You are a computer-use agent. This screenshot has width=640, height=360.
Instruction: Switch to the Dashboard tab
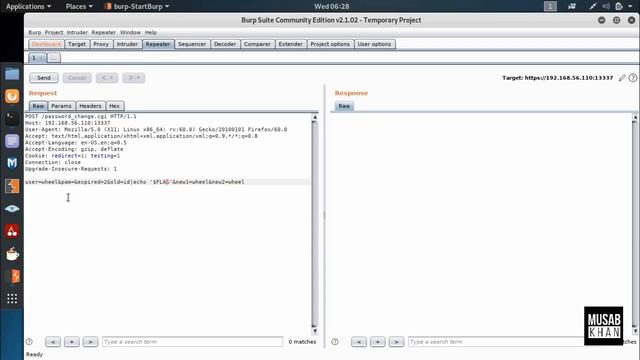(x=46, y=44)
